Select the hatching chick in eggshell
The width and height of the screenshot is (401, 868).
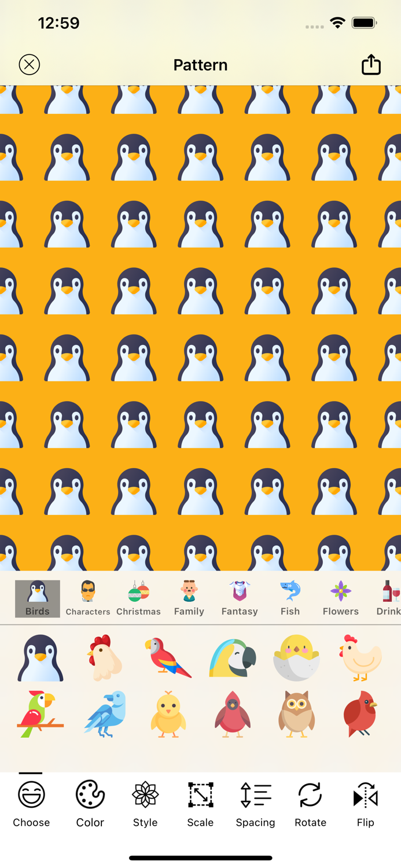[x=296, y=658]
